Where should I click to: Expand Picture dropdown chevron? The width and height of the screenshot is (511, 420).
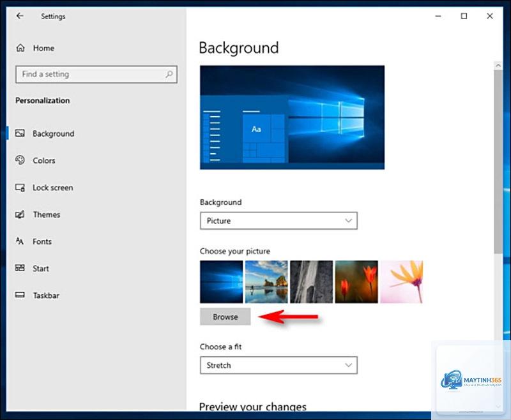[348, 221]
